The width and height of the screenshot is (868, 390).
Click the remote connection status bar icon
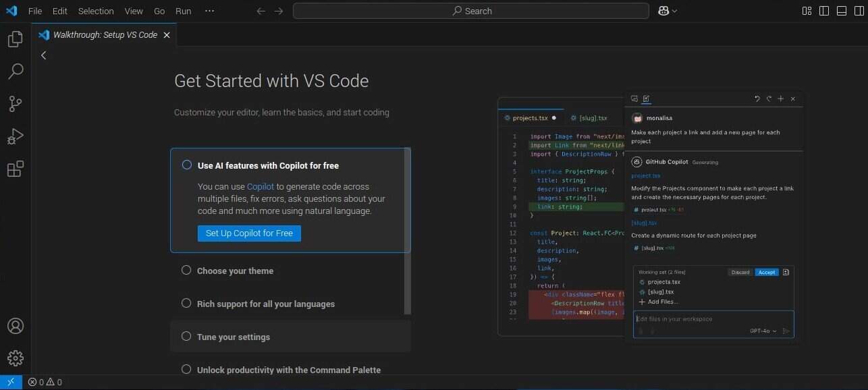pos(10,382)
